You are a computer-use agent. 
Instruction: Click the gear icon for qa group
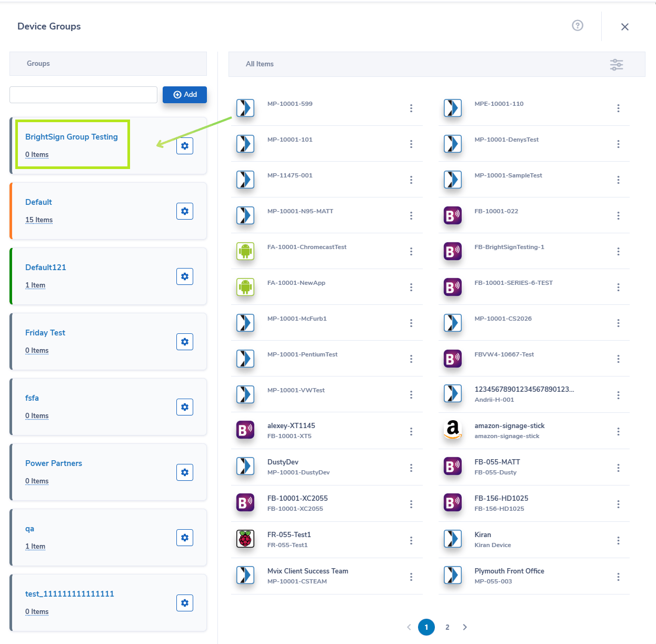(185, 538)
